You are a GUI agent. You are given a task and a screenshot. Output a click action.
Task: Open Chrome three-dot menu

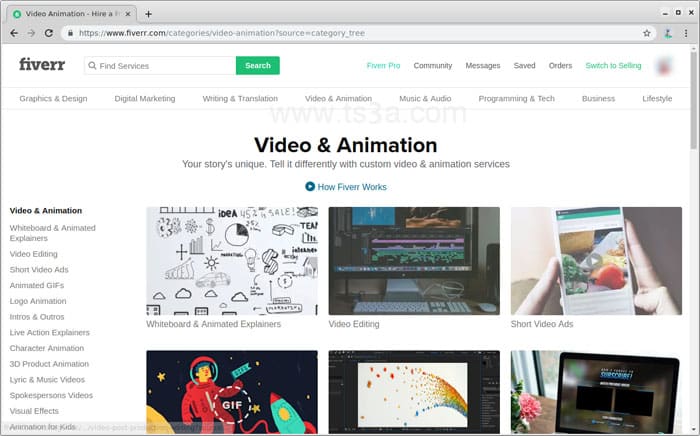[686, 33]
